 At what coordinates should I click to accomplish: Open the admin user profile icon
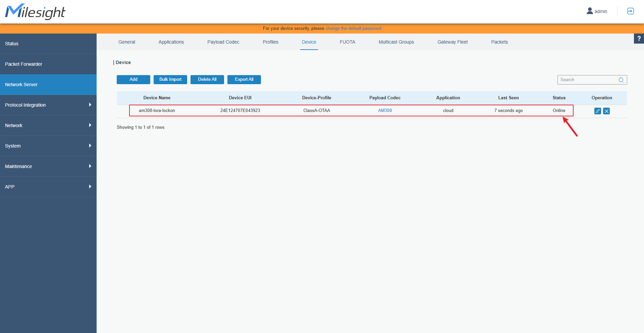590,11
